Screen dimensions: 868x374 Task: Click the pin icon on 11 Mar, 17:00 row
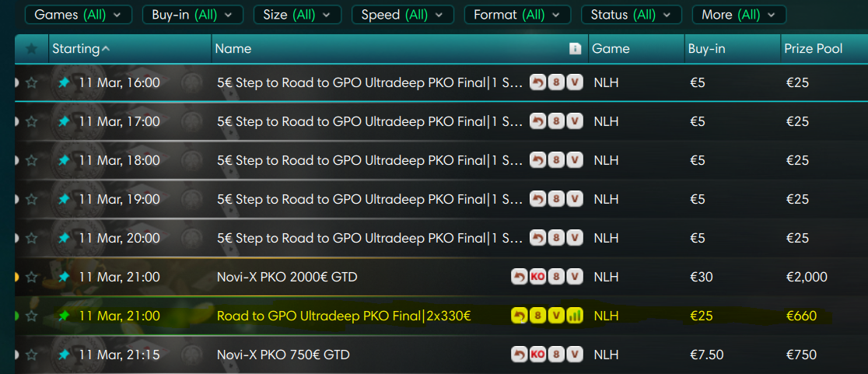tap(63, 121)
